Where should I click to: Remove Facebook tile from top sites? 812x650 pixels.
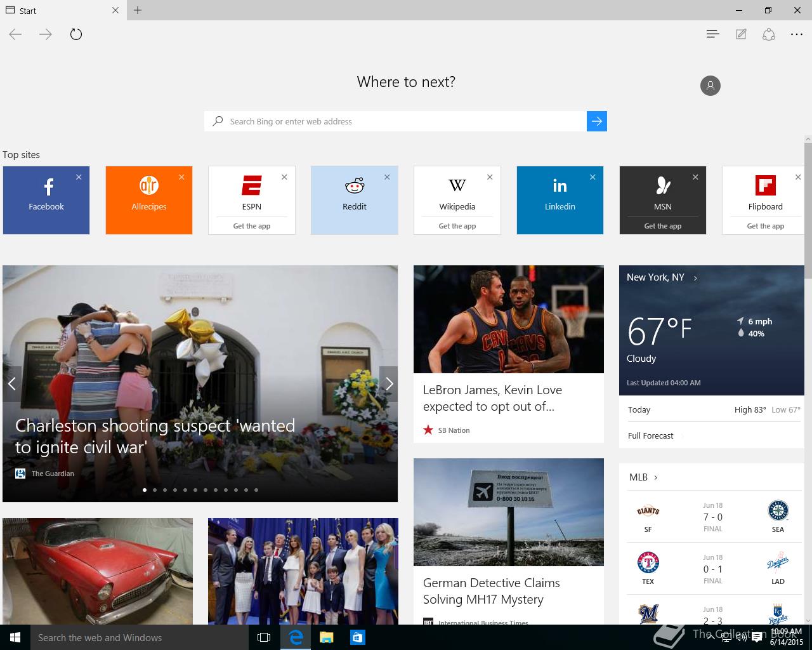coord(79,177)
